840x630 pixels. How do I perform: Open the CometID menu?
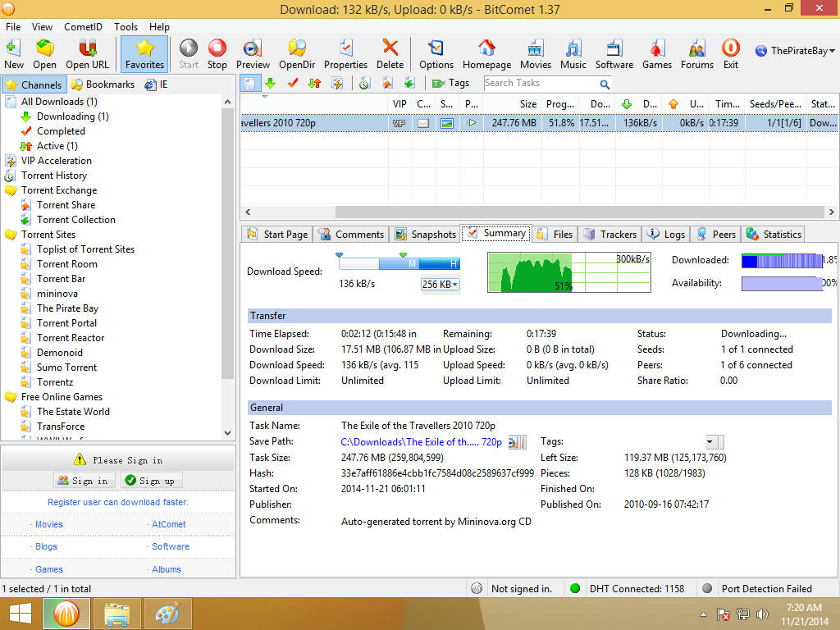[83, 27]
